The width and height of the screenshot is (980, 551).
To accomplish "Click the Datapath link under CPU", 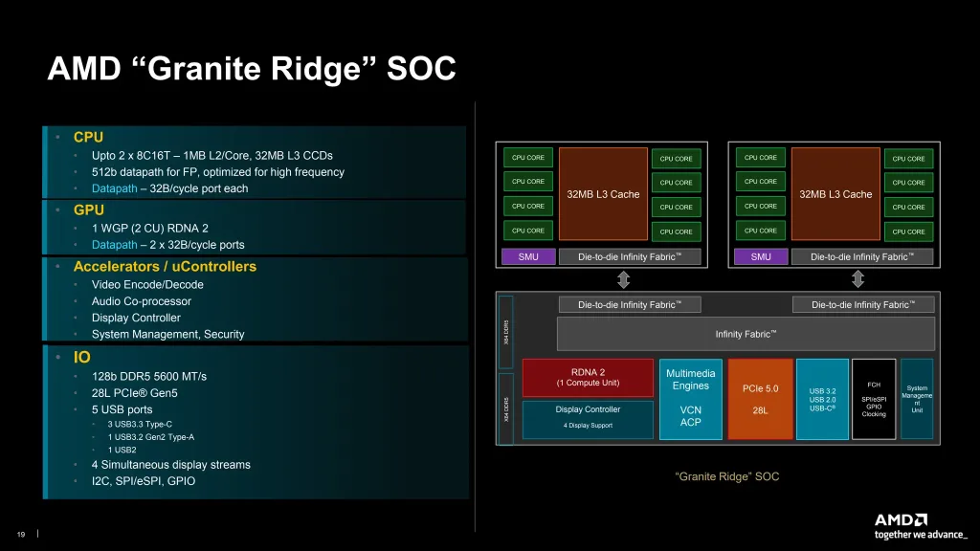I will pyautogui.click(x=113, y=188).
